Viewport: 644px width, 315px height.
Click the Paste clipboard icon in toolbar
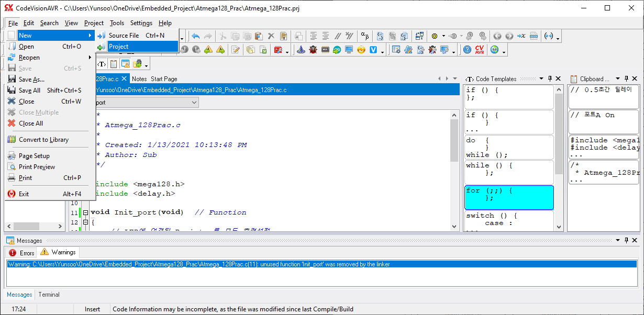point(259,36)
